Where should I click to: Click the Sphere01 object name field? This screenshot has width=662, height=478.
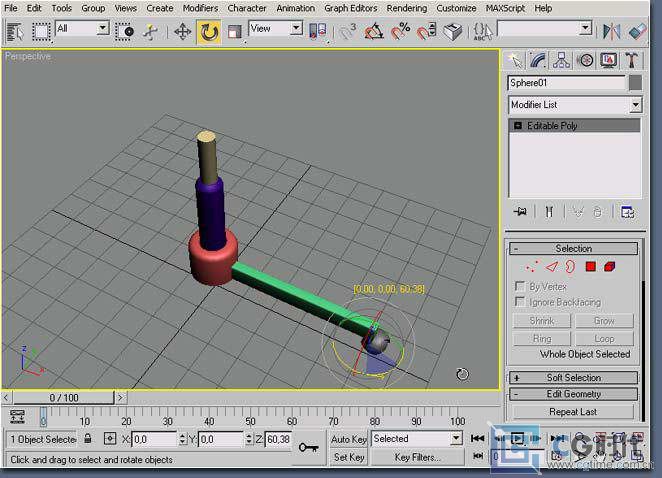click(x=566, y=83)
